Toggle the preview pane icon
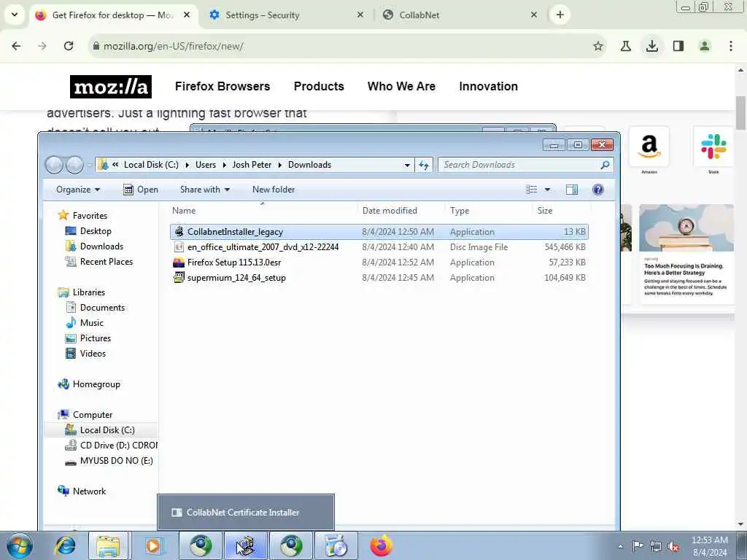The height and width of the screenshot is (560, 747). (x=572, y=190)
